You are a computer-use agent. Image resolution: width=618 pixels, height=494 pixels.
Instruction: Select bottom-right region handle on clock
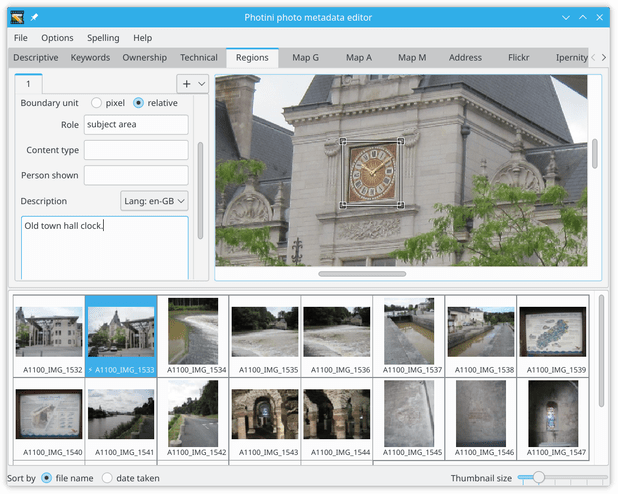click(401, 205)
